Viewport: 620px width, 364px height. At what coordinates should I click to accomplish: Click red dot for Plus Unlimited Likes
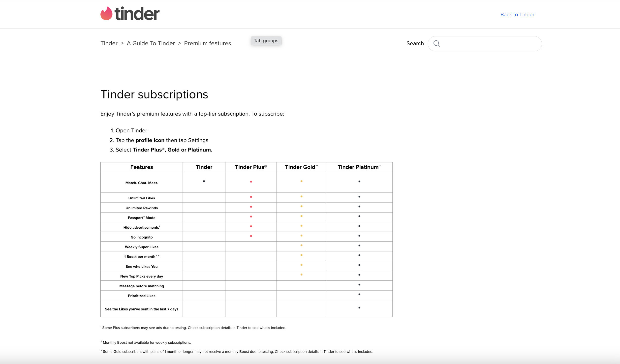point(251,197)
